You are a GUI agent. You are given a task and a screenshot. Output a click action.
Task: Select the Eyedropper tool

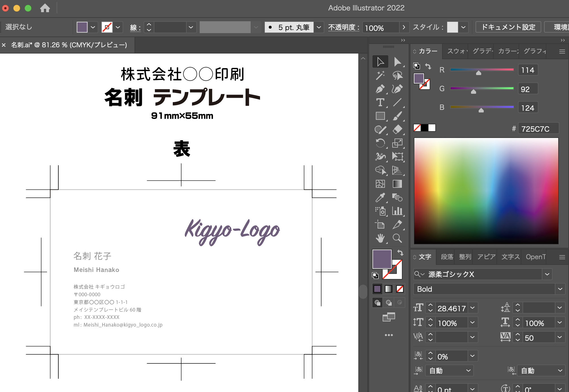pyautogui.click(x=380, y=197)
